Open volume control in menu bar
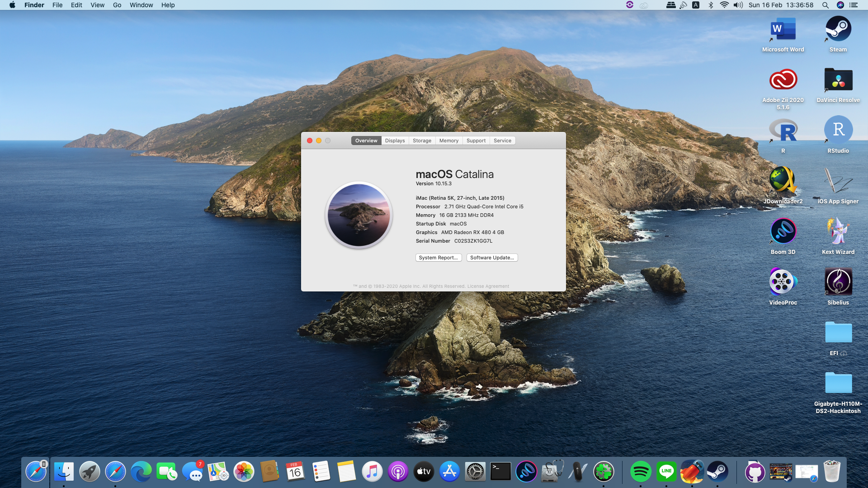The image size is (868, 488). [x=738, y=5]
